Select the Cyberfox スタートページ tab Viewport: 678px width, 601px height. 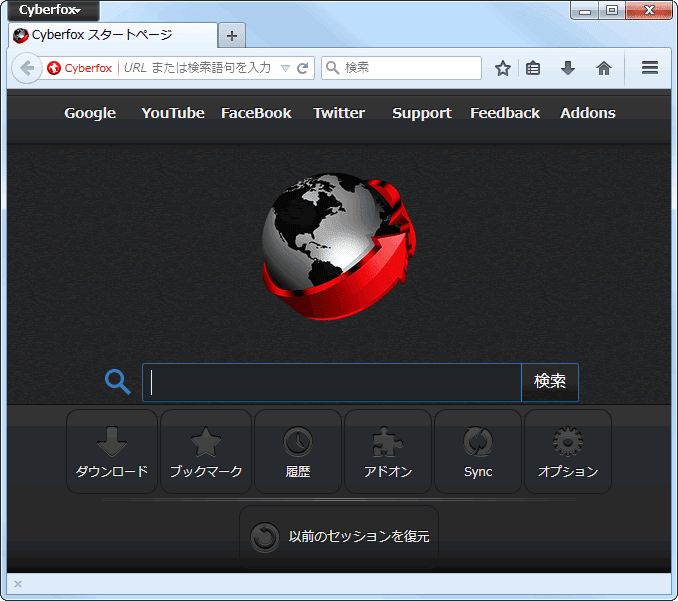point(112,35)
